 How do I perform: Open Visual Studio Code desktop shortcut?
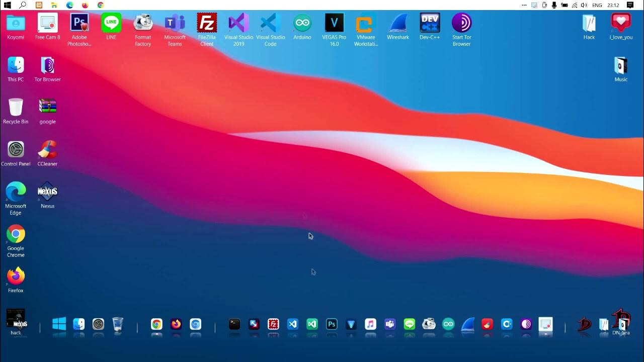tap(271, 30)
